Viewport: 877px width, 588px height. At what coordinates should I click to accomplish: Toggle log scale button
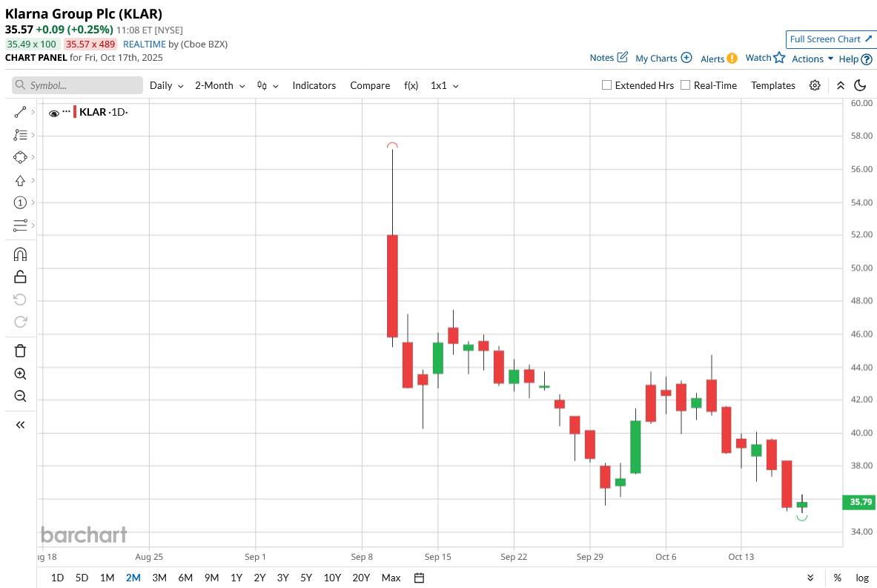(x=862, y=578)
